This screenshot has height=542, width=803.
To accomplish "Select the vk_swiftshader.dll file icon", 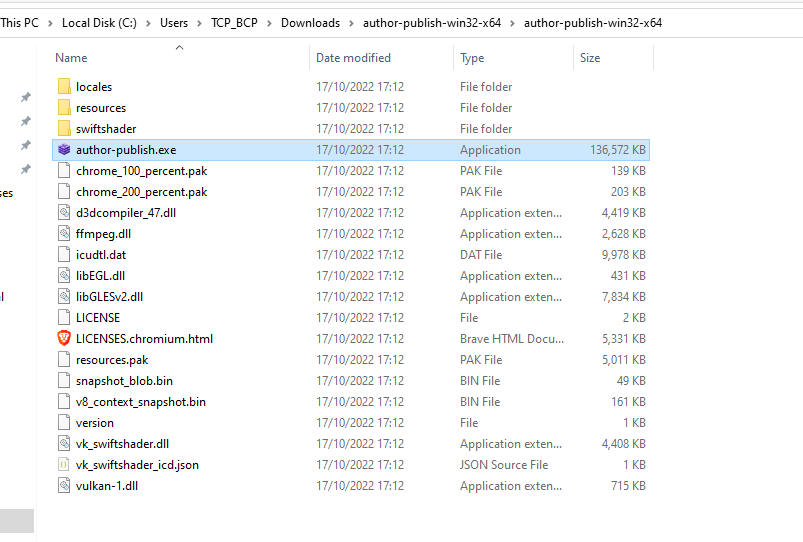I will coord(64,443).
